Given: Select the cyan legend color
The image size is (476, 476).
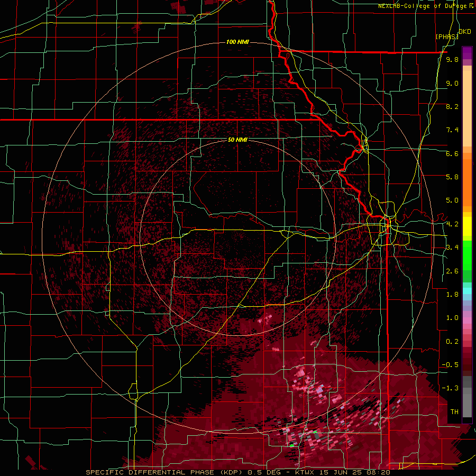Looking at the screenshot, I should pyautogui.click(x=467, y=291).
